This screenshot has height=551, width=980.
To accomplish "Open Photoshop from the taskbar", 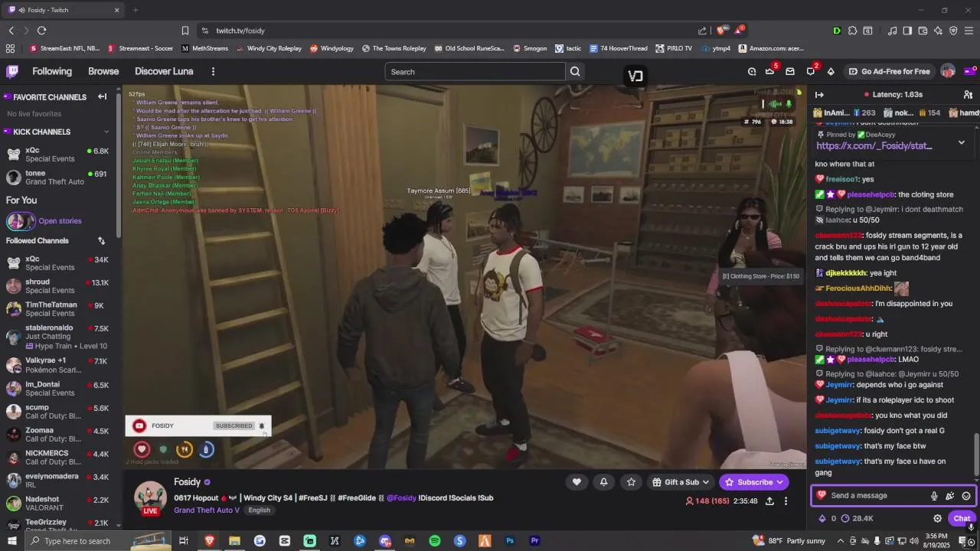I will (510, 541).
